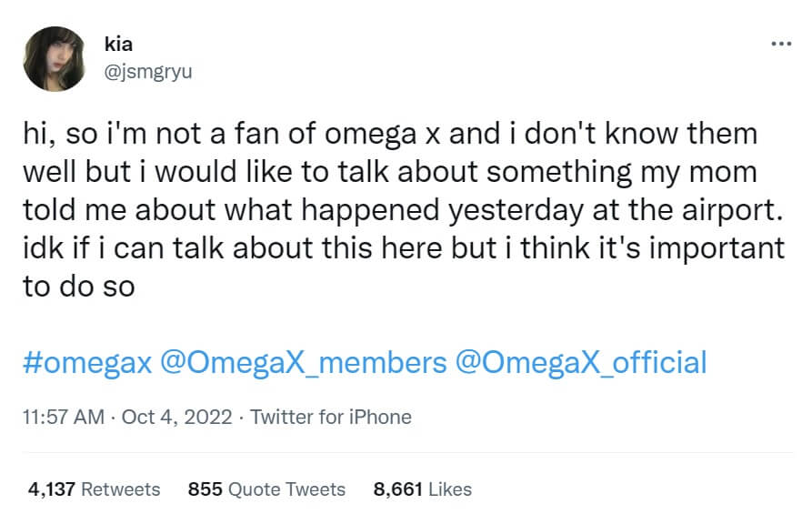View the 855 Quote Tweets list
The height and width of the screenshot is (524, 812).
266,489
